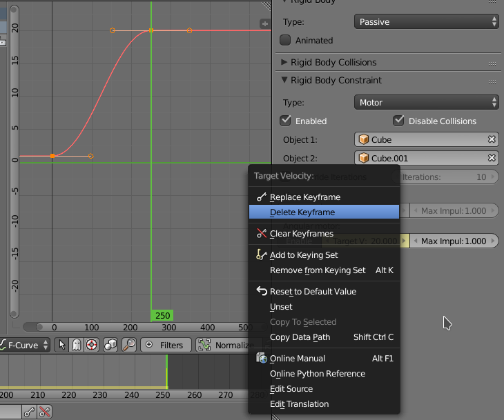The width and height of the screenshot is (504, 420).
Task: Click the cube and sphere icon in graph header
Action: point(110,346)
